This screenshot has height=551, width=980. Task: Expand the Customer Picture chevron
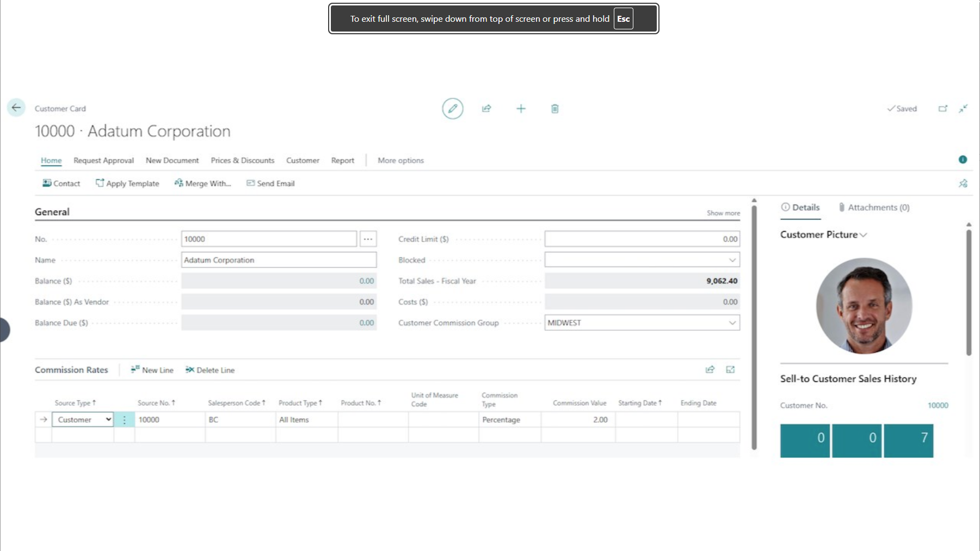[863, 235]
